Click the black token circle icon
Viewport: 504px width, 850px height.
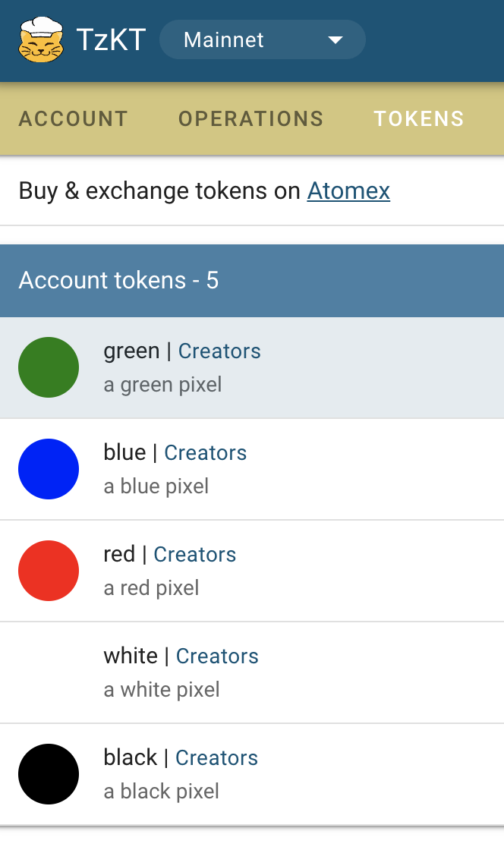coord(49,774)
